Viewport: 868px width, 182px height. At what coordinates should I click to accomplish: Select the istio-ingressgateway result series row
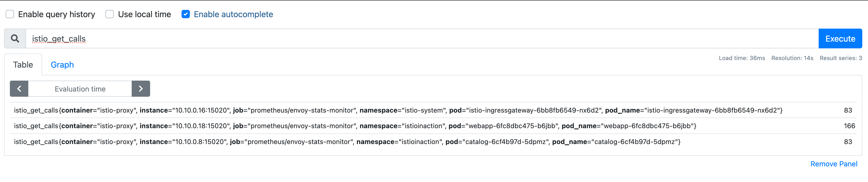(433, 110)
